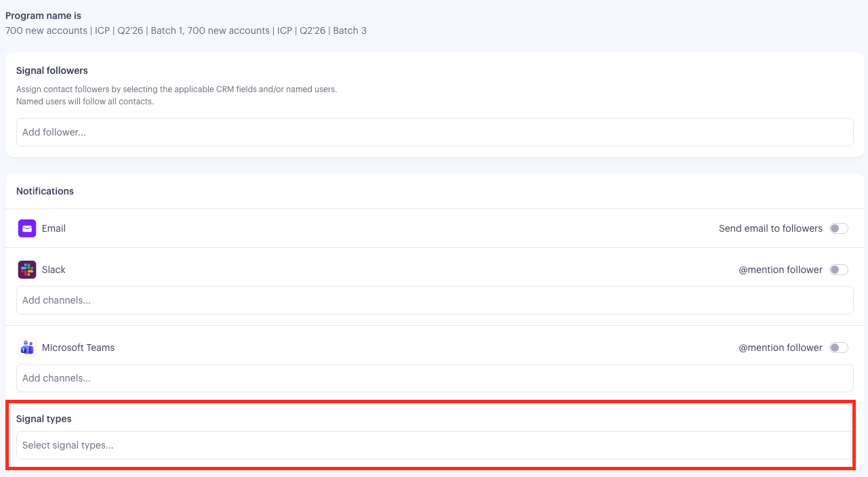Enable Send email to followers toggle
Viewport: 868px width, 477px height.
point(839,228)
